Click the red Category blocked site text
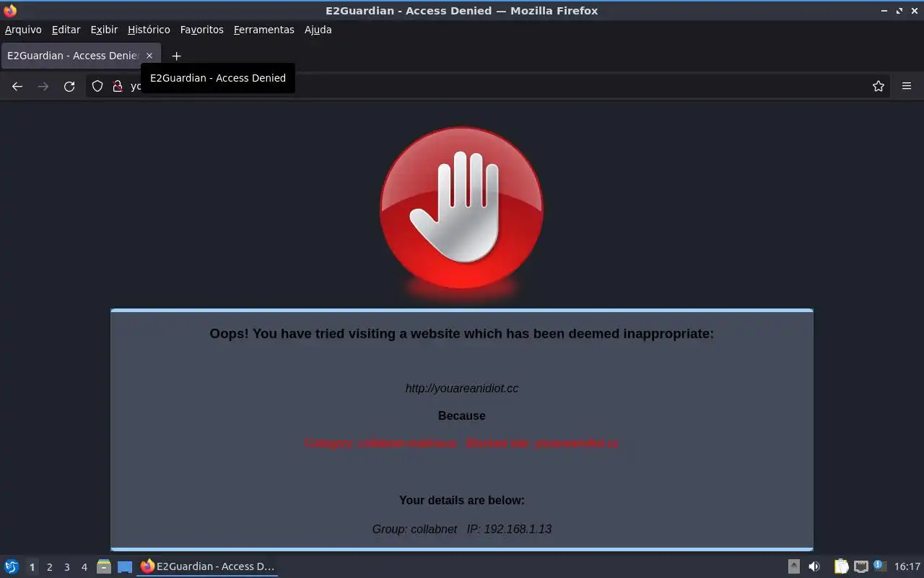This screenshot has width=924, height=578. point(462,443)
